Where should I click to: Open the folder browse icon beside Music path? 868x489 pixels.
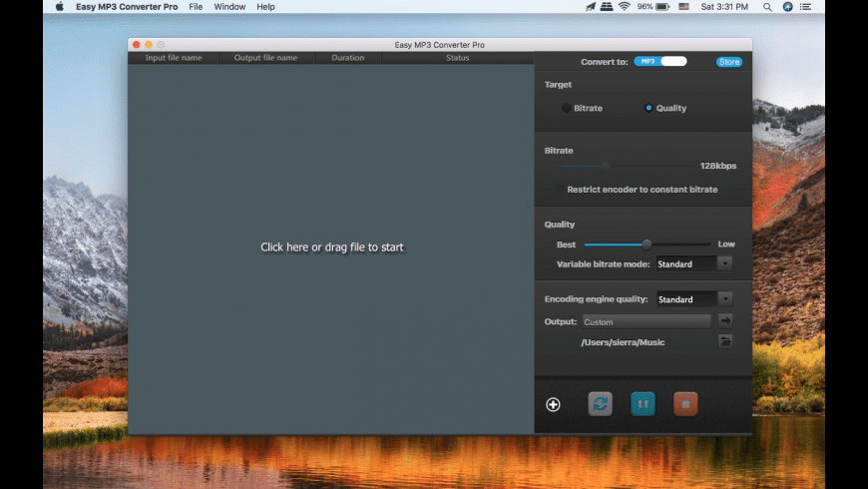tap(725, 341)
